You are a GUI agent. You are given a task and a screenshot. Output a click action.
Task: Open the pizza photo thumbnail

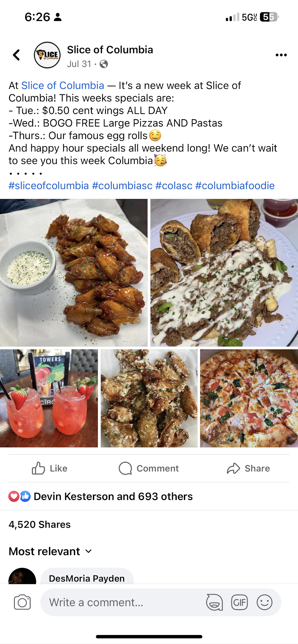coord(249,398)
